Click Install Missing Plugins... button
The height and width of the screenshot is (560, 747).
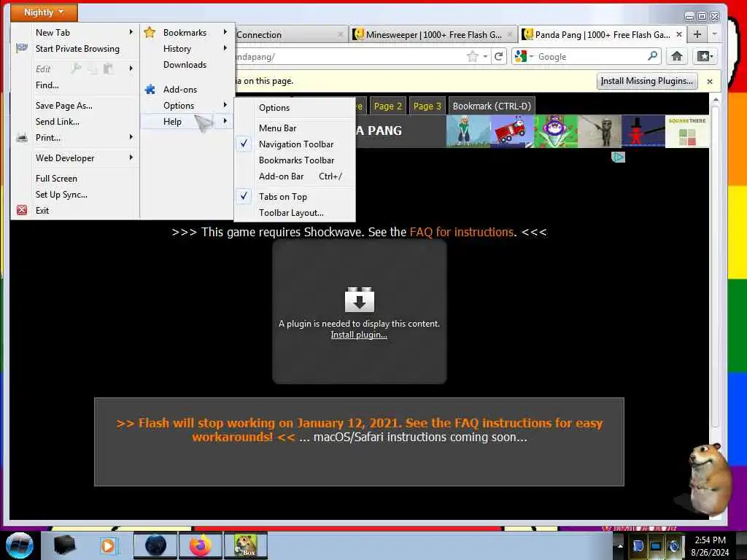tap(646, 81)
